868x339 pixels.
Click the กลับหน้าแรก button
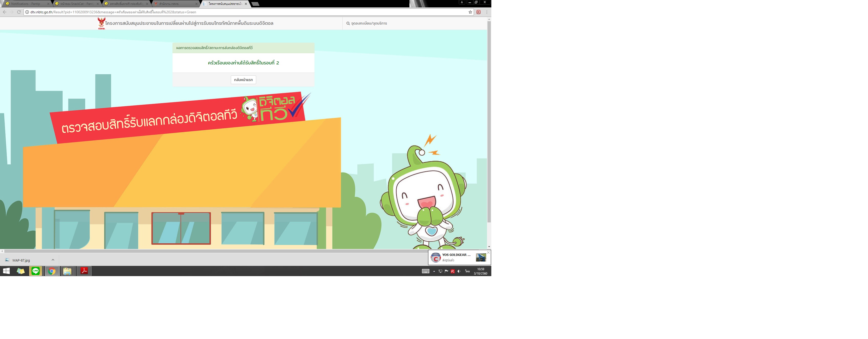pyautogui.click(x=243, y=80)
